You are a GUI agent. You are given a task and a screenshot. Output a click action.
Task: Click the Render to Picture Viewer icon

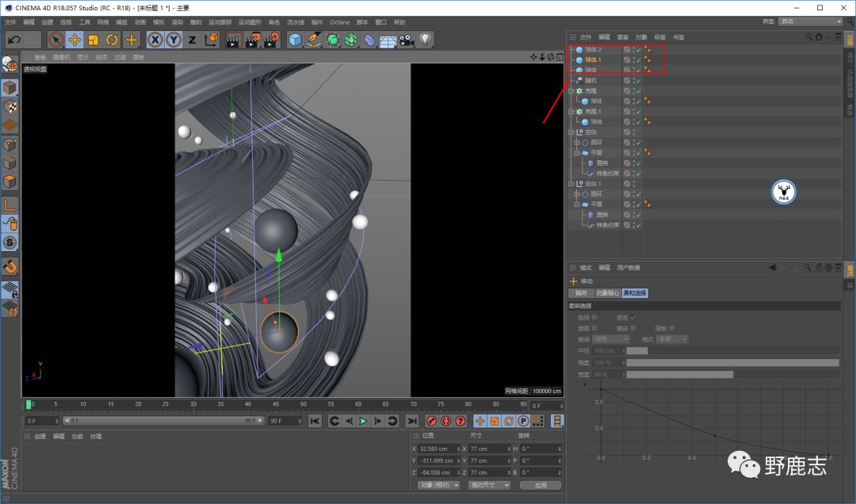click(252, 40)
